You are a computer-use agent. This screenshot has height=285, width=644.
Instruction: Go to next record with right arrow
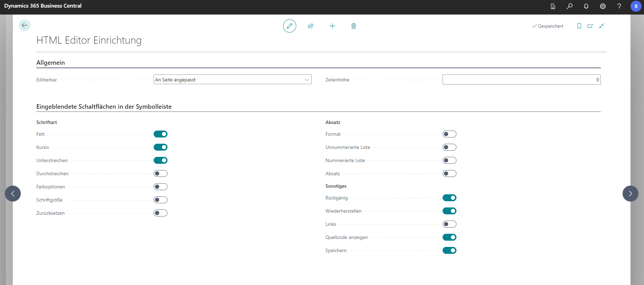point(630,194)
